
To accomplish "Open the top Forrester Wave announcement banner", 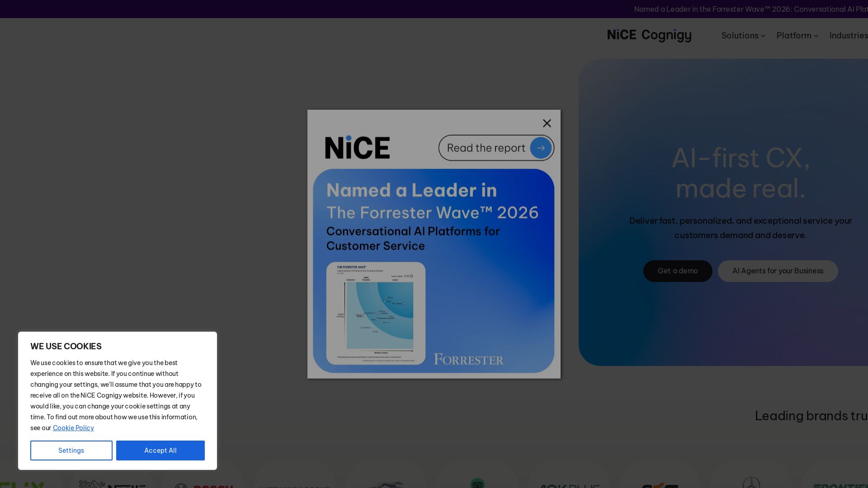I will pyautogui.click(x=751, y=9).
